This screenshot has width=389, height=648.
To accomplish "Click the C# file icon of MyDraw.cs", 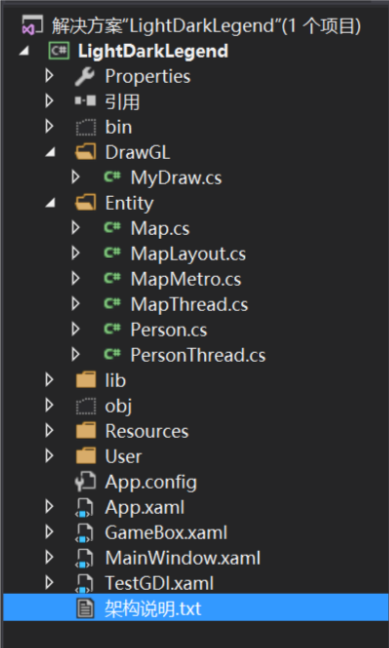I will 112,177.
